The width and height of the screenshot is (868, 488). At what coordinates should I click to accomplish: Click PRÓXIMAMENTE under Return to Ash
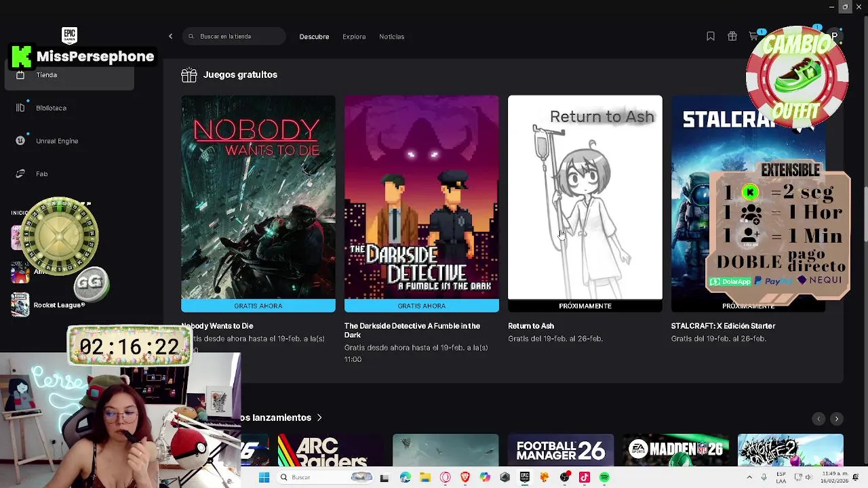click(585, 306)
